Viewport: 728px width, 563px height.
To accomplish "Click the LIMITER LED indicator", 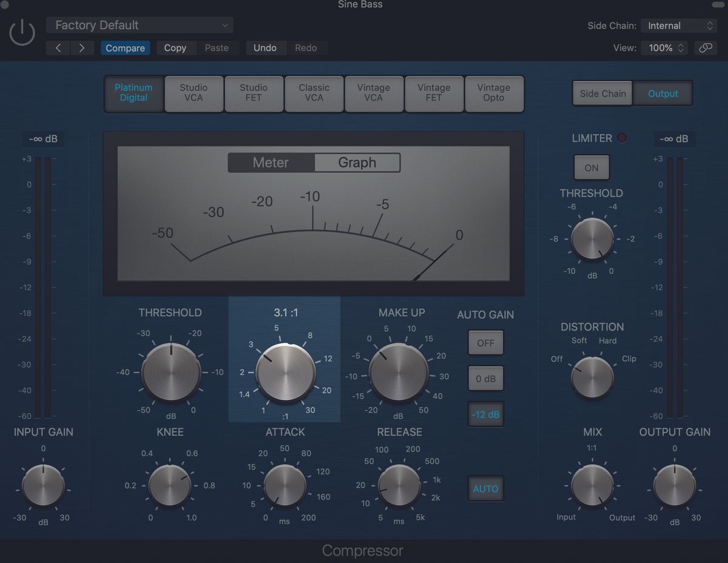I will [x=621, y=138].
